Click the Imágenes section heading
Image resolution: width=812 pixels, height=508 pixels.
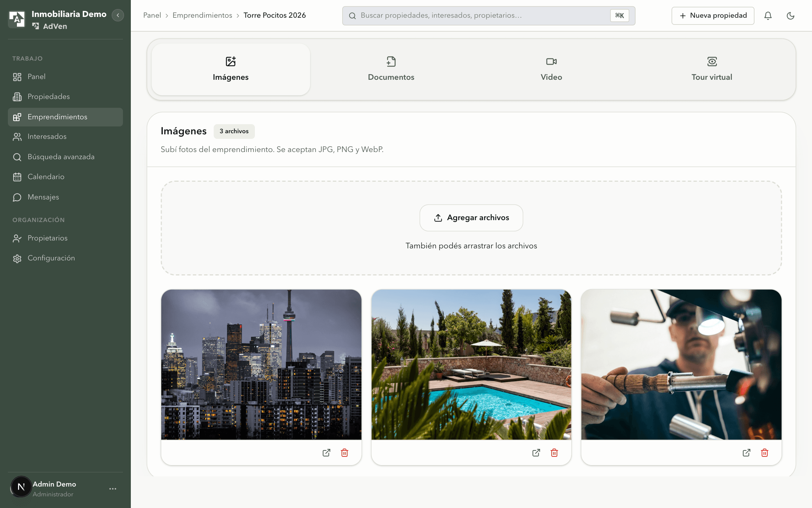(x=183, y=131)
